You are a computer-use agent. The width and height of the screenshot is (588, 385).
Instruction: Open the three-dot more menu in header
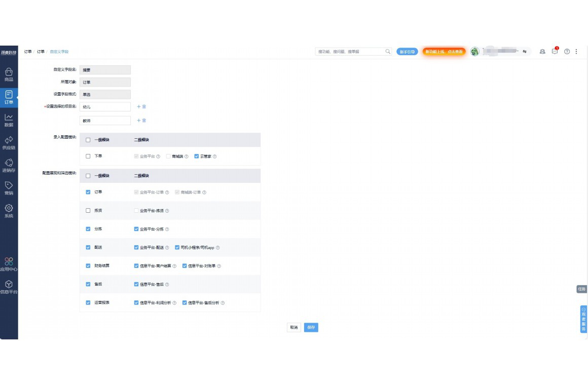[576, 52]
